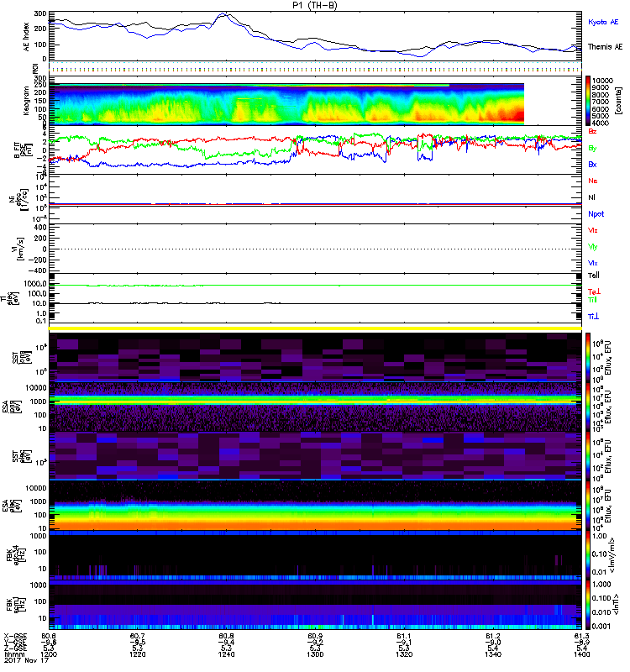
Task: Click the 1320 time tick label
Action: (x=404, y=654)
